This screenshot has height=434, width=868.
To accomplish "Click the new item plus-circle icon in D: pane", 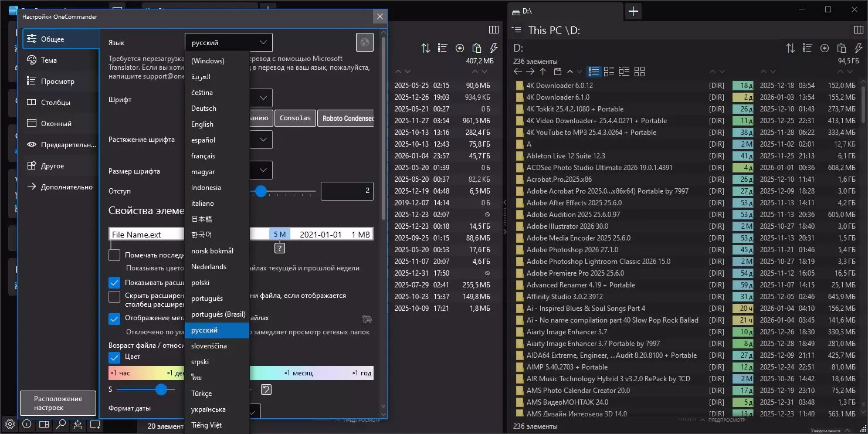I will pyautogui.click(x=825, y=48).
